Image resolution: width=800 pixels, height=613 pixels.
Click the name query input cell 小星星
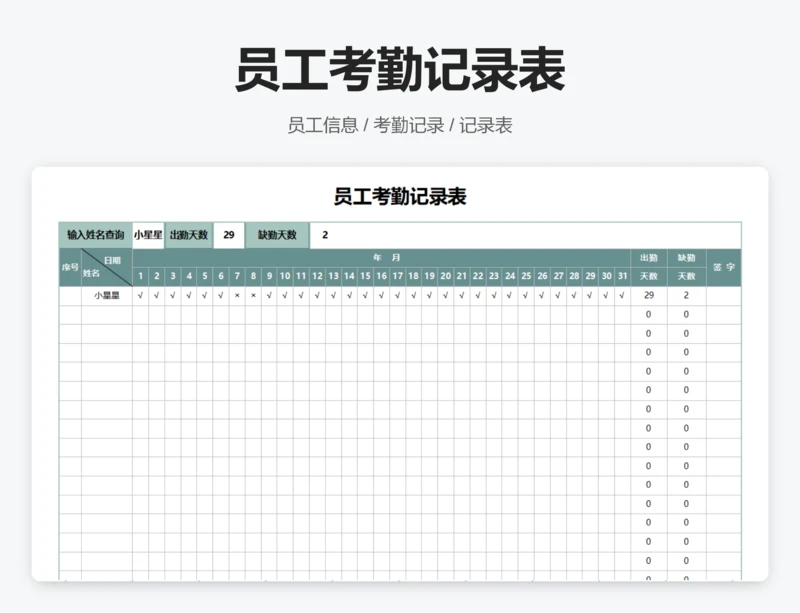point(148,235)
